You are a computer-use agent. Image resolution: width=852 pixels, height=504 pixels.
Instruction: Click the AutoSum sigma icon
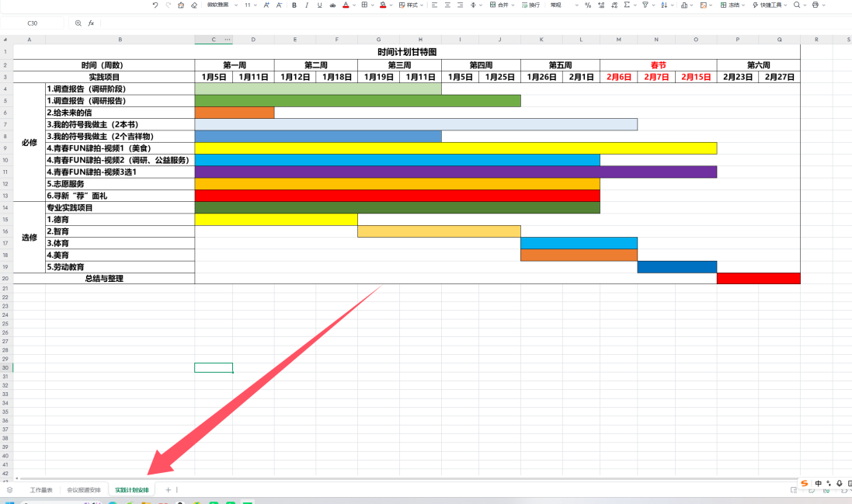click(627, 5)
